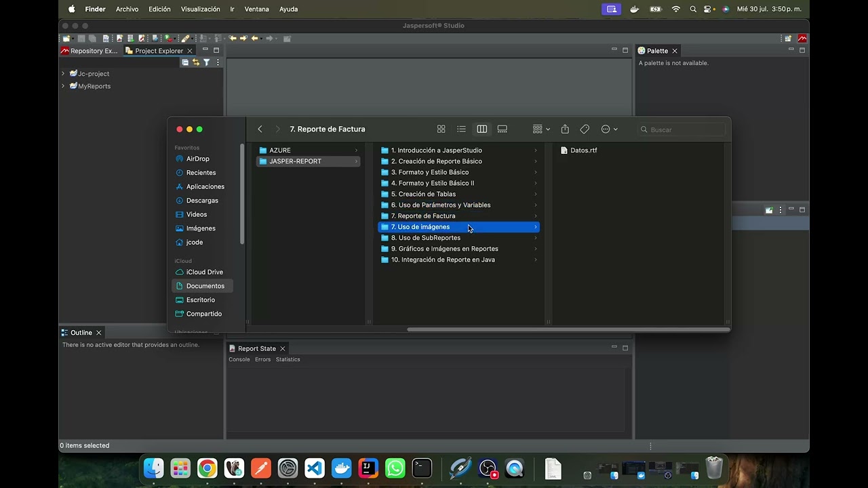Open Descargas in Finder sidebar
Viewport: 868px width, 488px height.
[202, 201]
